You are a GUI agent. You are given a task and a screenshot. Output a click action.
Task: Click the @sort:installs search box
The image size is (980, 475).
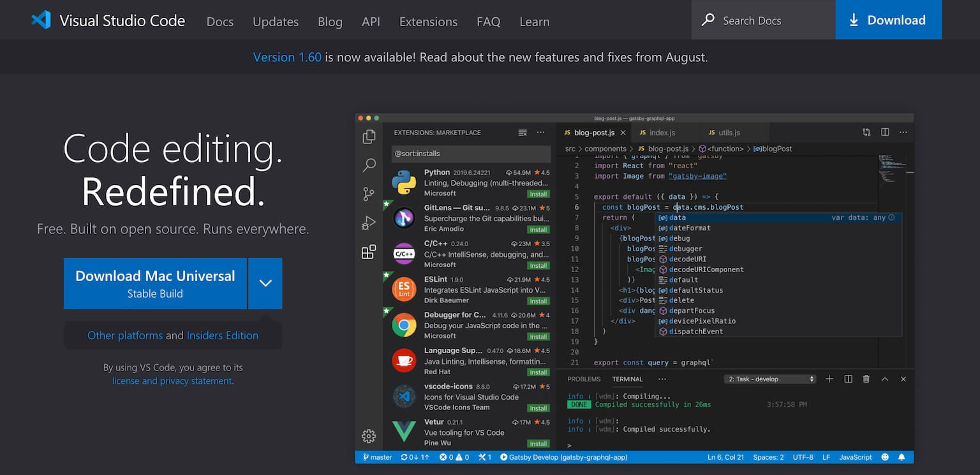pyautogui.click(x=471, y=154)
